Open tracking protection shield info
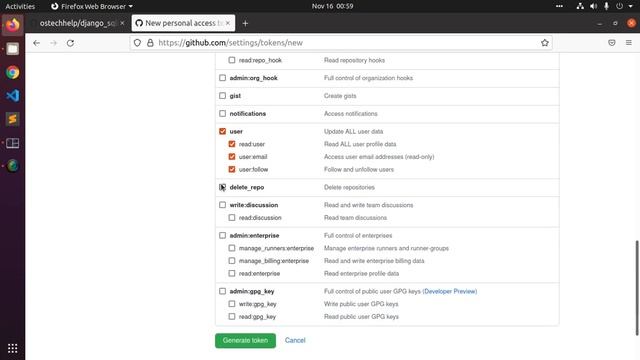640x360 pixels. pyautogui.click(x=138, y=43)
